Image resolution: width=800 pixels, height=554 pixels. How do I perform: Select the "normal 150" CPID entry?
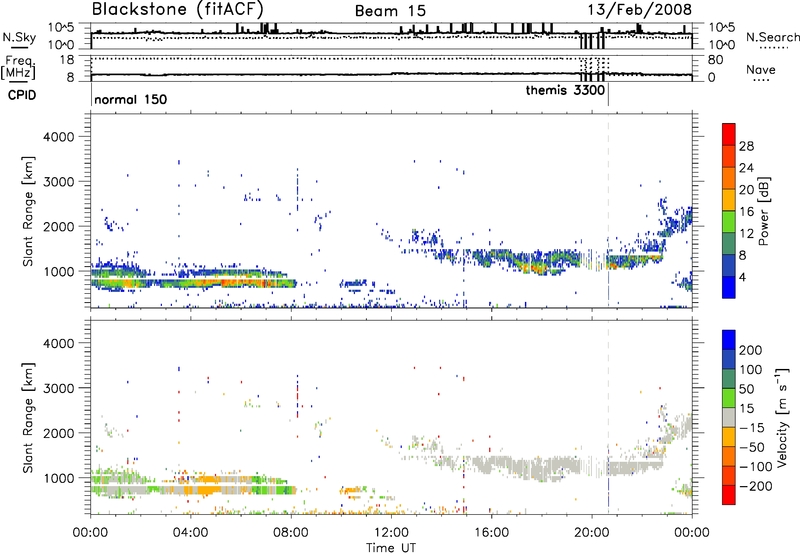pyautogui.click(x=131, y=99)
